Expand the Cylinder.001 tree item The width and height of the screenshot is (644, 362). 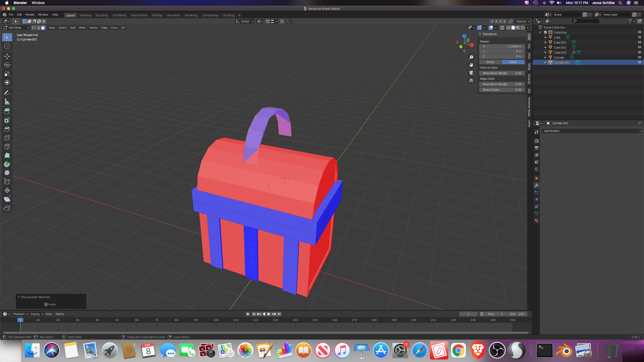click(x=545, y=63)
